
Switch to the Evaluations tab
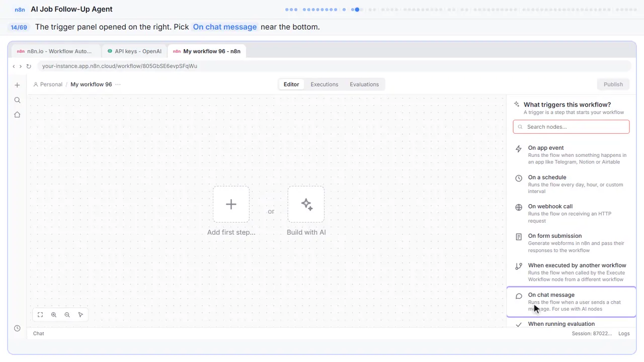point(364,84)
